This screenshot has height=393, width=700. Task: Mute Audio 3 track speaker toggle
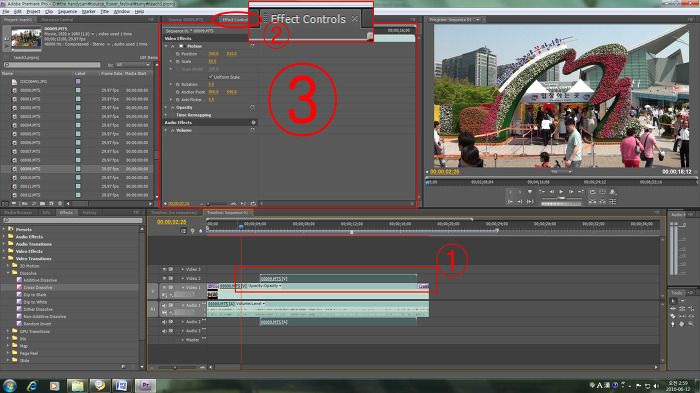164,331
